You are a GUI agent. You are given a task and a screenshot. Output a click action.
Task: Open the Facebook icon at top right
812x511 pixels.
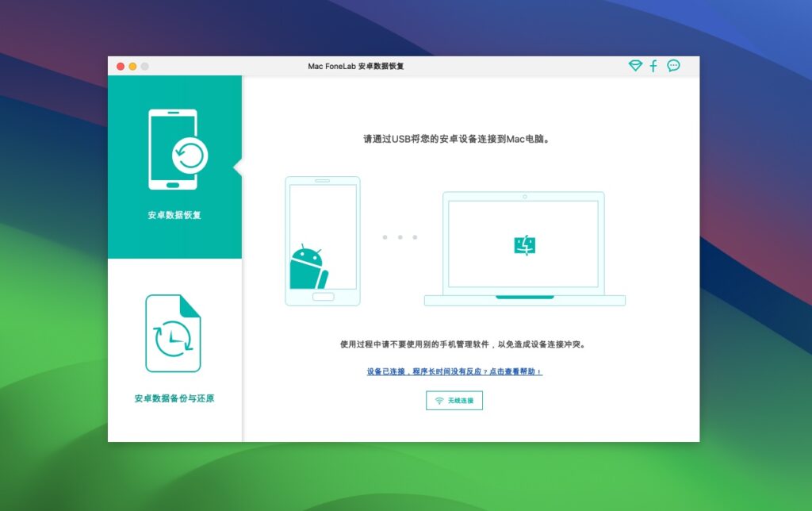[653, 67]
